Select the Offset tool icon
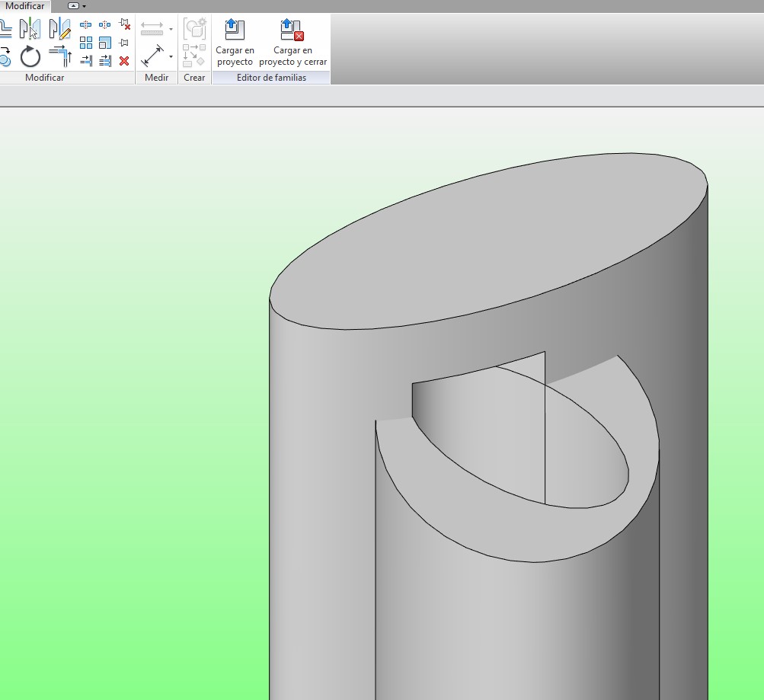Image resolution: width=764 pixels, height=700 pixels. coord(6,29)
